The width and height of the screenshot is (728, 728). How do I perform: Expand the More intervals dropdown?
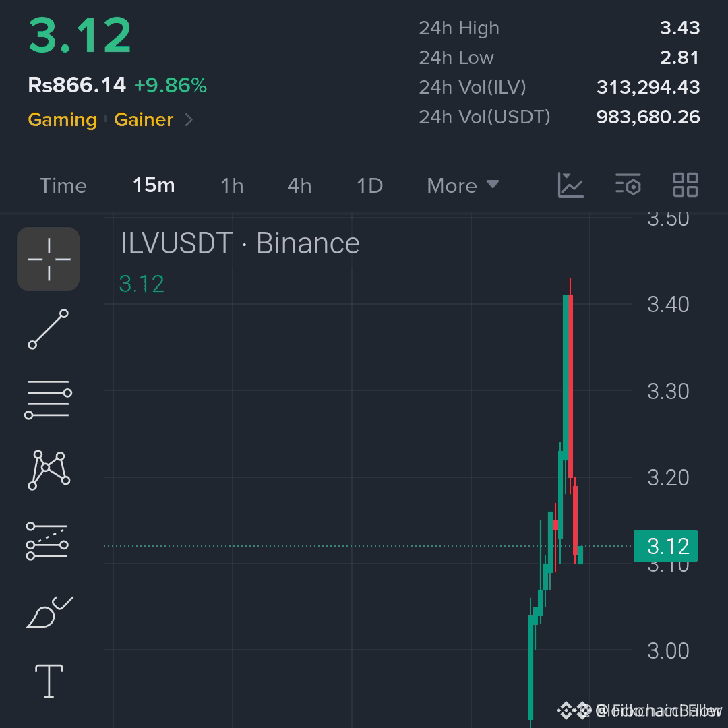pos(463,186)
